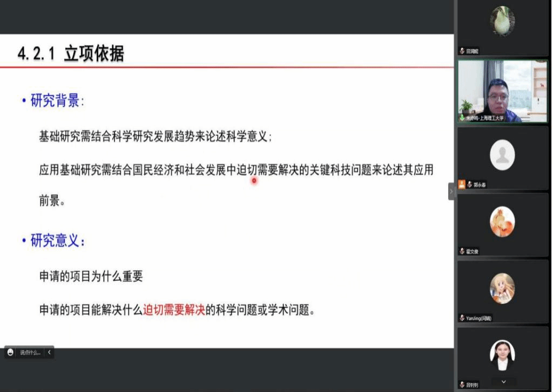553x392 pixels.
Task: Click muted mic icon on bottom participant tile
Action: tap(462, 384)
